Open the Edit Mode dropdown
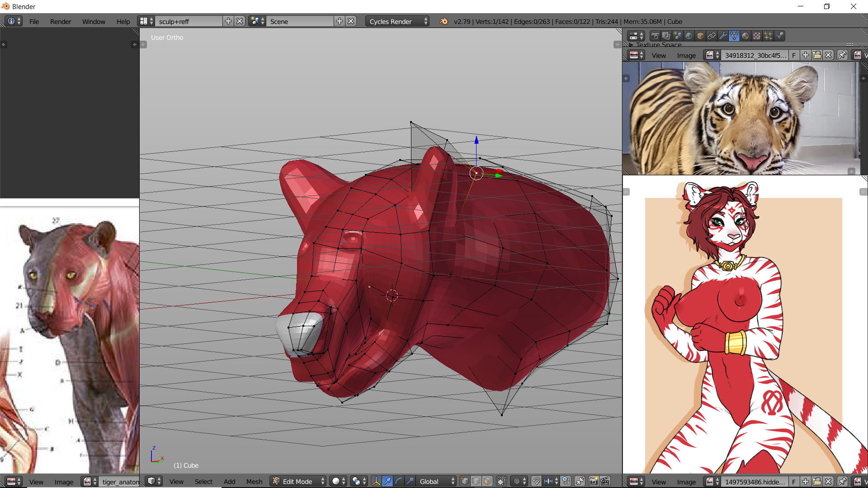 [298, 481]
